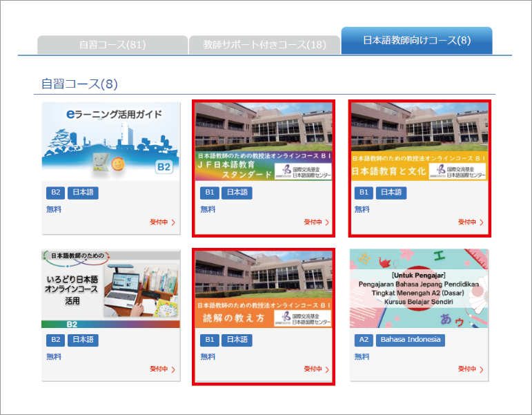Click the B2 badge under eラーニング活用ガイド
The width and height of the screenshot is (532, 415).
[55, 193]
